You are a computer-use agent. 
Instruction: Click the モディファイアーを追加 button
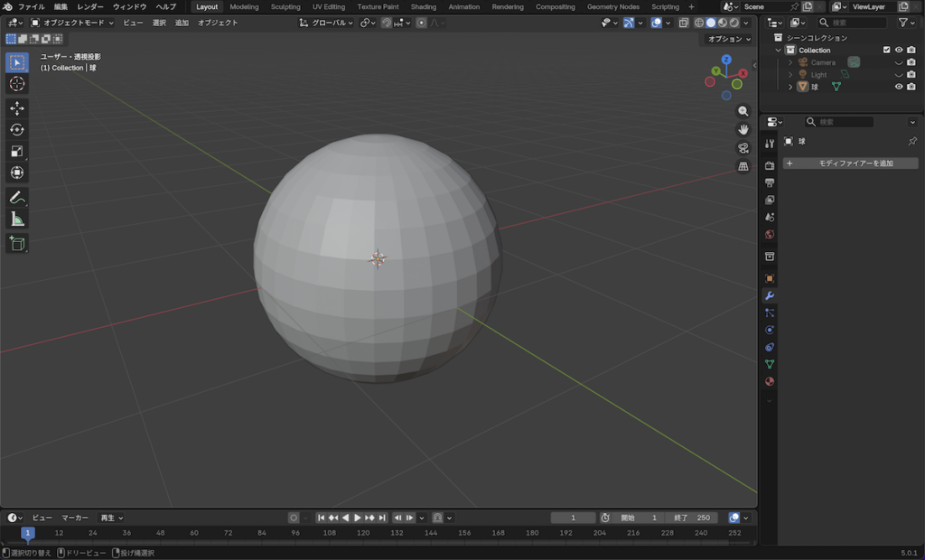(850, 163)
